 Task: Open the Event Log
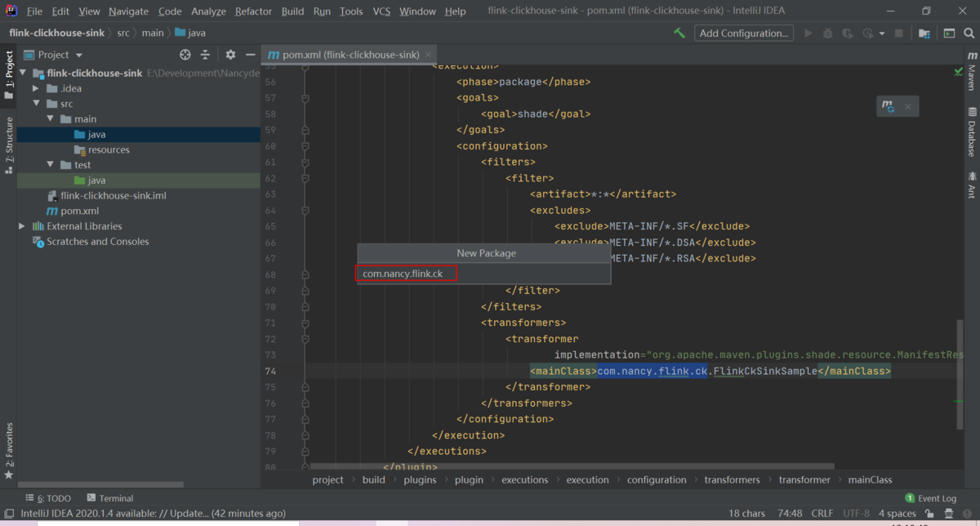pyautogui.click(x=931, y=498)
